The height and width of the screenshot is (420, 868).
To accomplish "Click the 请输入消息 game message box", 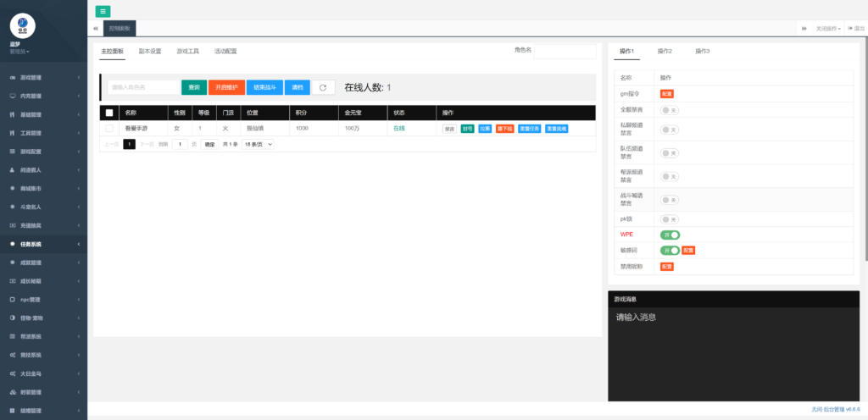I will point(733,347).
